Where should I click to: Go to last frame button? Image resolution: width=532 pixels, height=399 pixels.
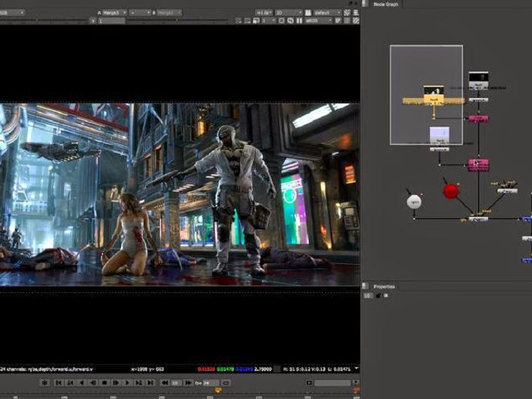(x=150, y=383)
